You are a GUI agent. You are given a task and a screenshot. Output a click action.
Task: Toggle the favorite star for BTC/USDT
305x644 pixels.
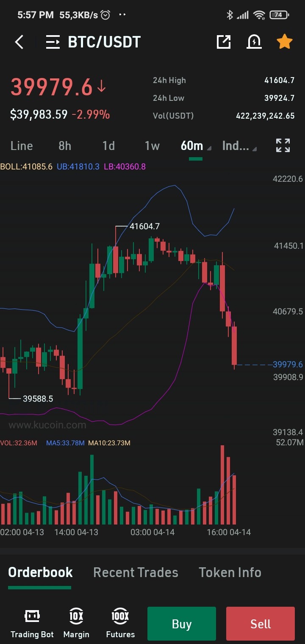click(284, 42)
